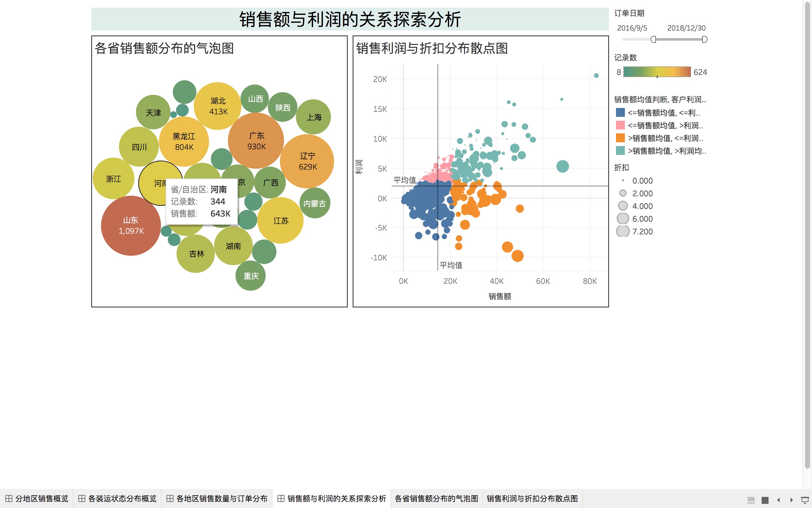Image resolution: width=812 pixels, height=508 pixels.
Task: Click the left handle of 订单日期 slider
Action: tap(653, 40)
